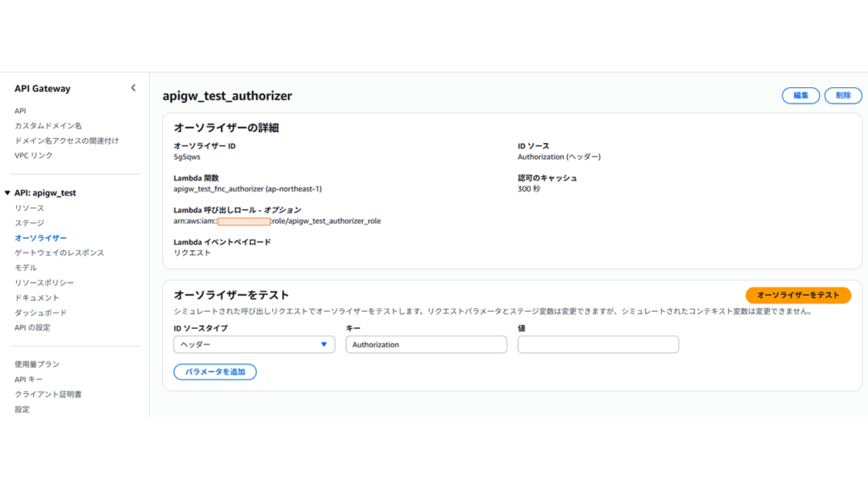
Task: Open クライアント証明書 page
Action: (48, 395)
